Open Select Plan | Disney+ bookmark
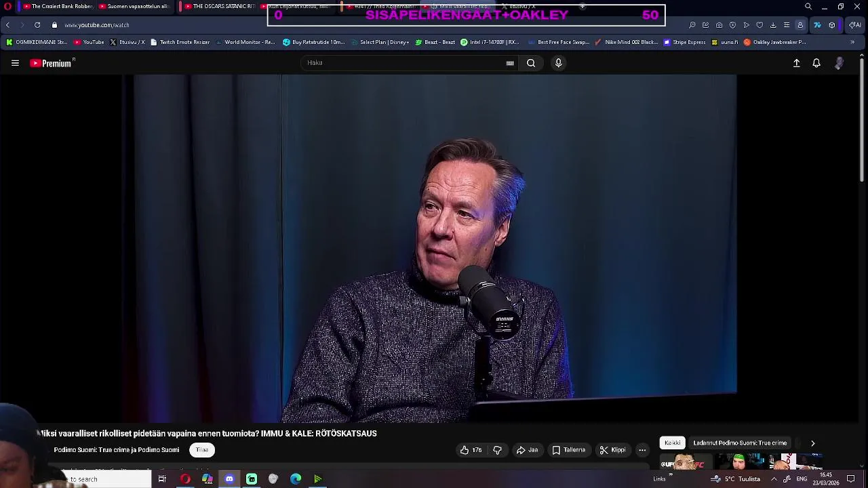 (x=380, y=42)
